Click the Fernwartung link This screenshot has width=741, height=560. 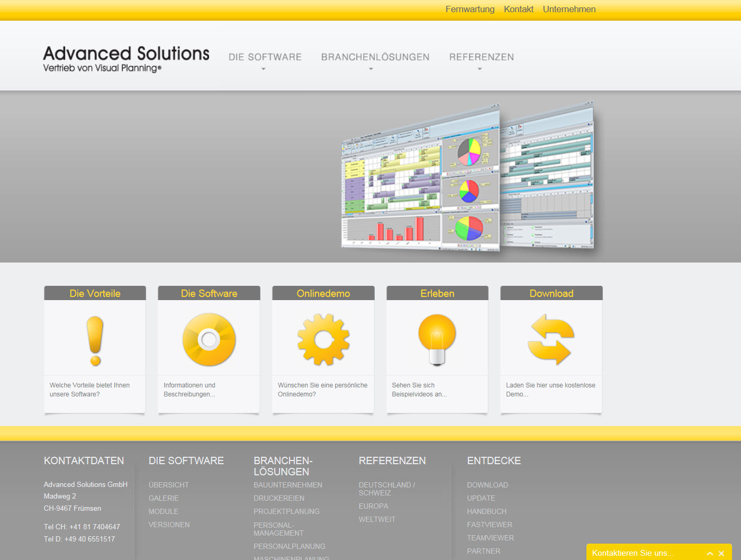pos(469,9)
